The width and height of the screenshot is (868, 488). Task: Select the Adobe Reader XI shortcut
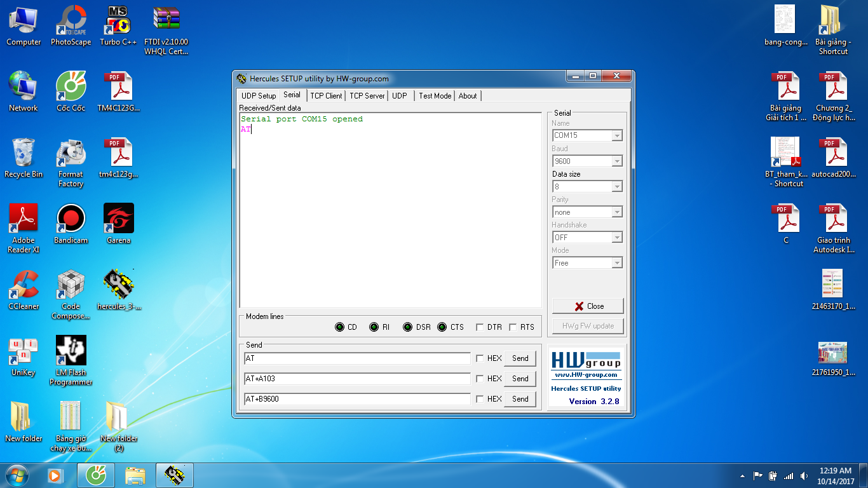[24, 229]
